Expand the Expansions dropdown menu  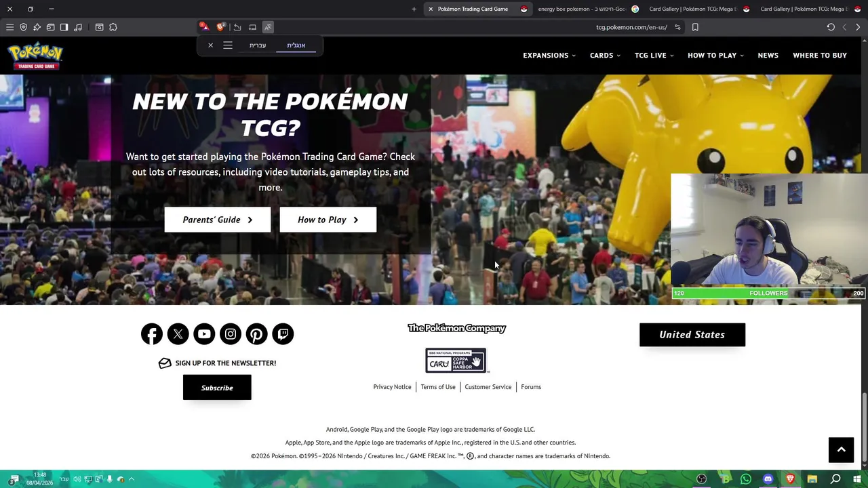click(x=549, y=56)
